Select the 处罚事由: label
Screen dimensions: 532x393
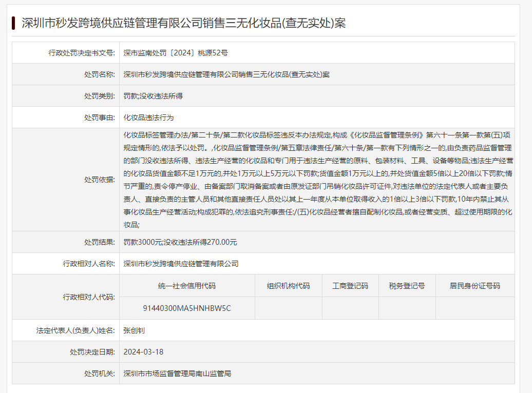point(100,117)
